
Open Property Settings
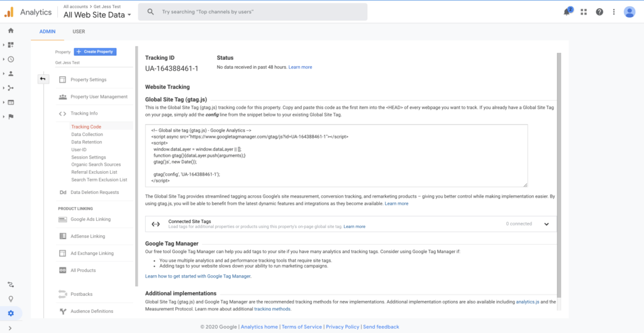tap(88, 80)
